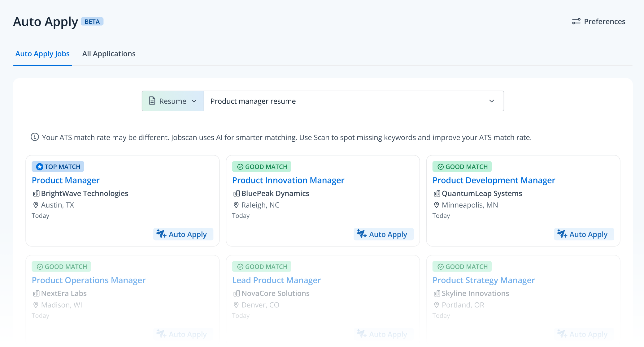Click the TOP MATCH star icon
644x347 pixels.
pyautogui.click(x=40, y=167)
